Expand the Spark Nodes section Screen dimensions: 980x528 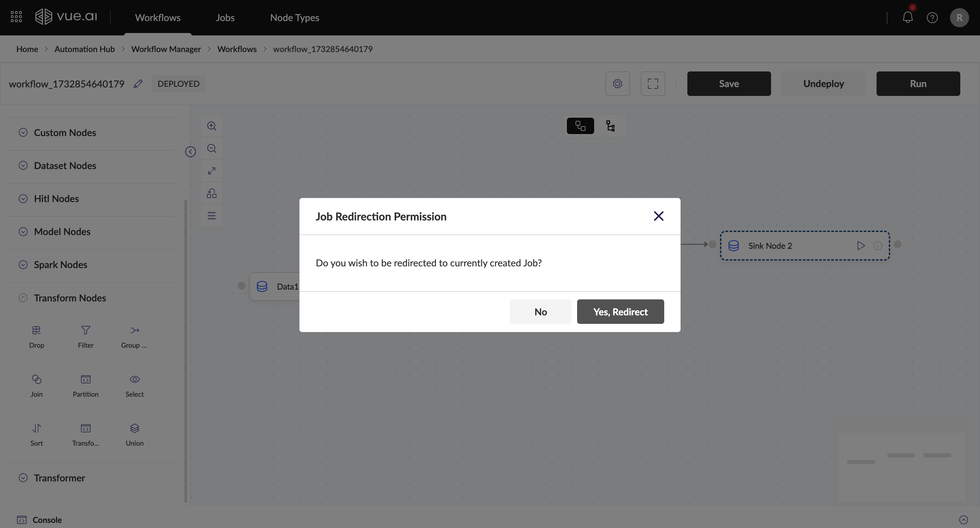(23, 265)
